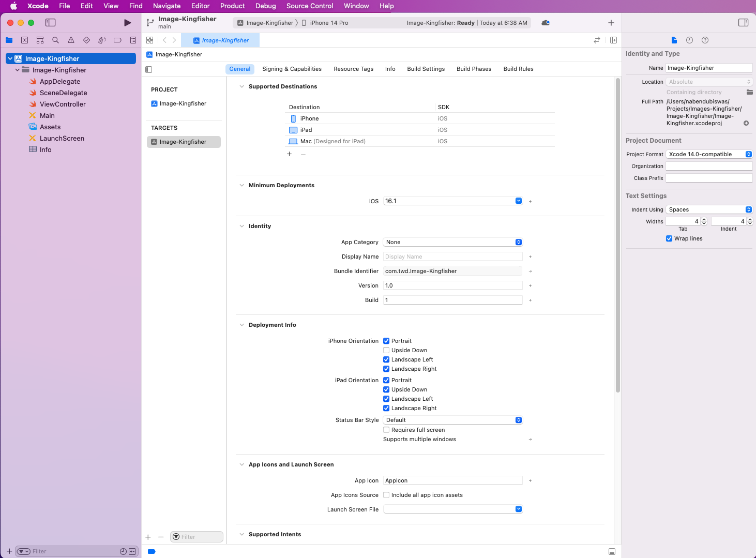Uncheck iPhone Landscape Right orientation
The height and width of the screenshot is (558, 756).
[x=386, y=369]
